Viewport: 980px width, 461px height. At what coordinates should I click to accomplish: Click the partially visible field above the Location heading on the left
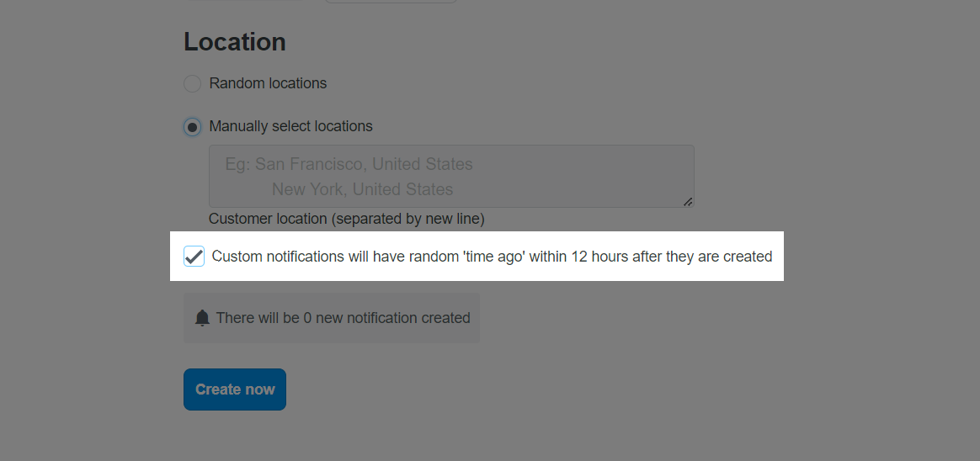pos(246,1)
